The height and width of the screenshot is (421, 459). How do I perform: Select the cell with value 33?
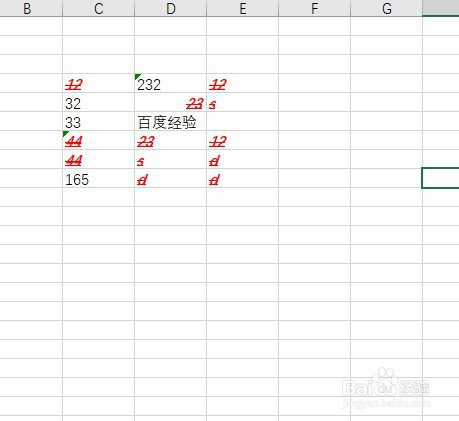point(98,121)
